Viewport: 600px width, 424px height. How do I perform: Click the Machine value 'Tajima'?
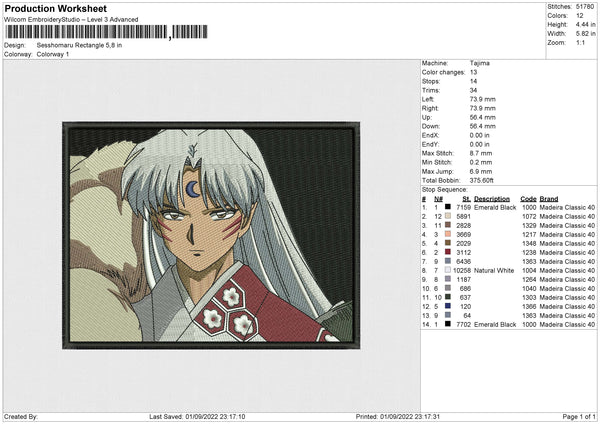(479, 63)
